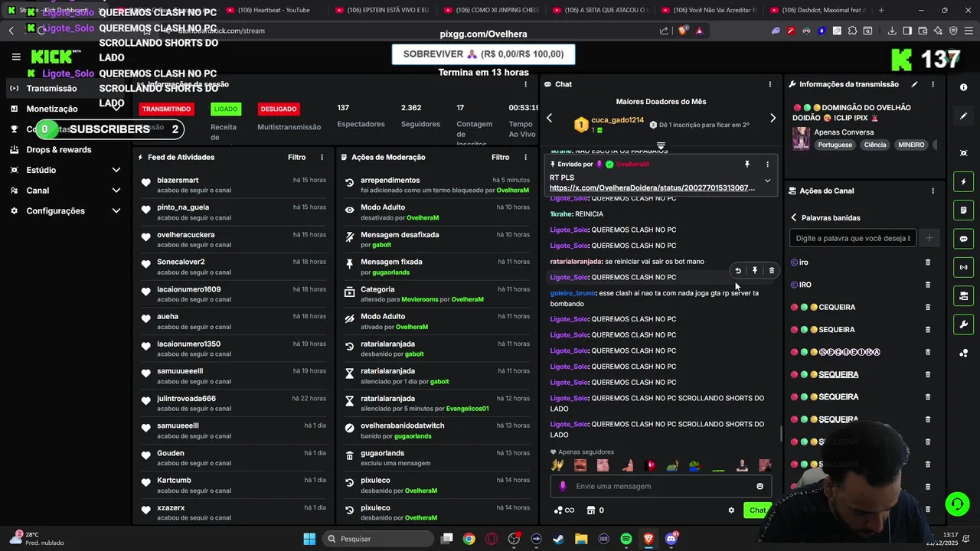Screen dimensions: 980x551
Task: Toggle the document panel in right rail
Action: tap(963, 210)
